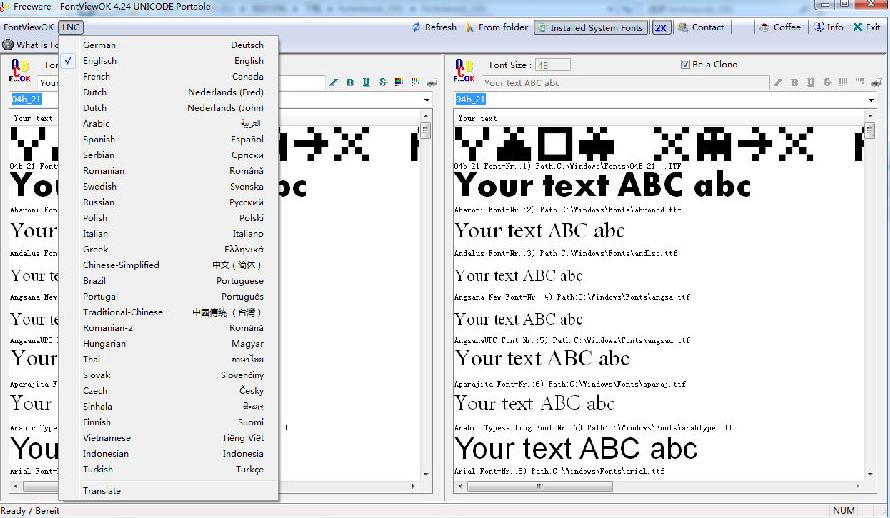Screen dimensions: 890x518
Task: Expand the right pane font name dropdown
Action: (x=869, y=100)
